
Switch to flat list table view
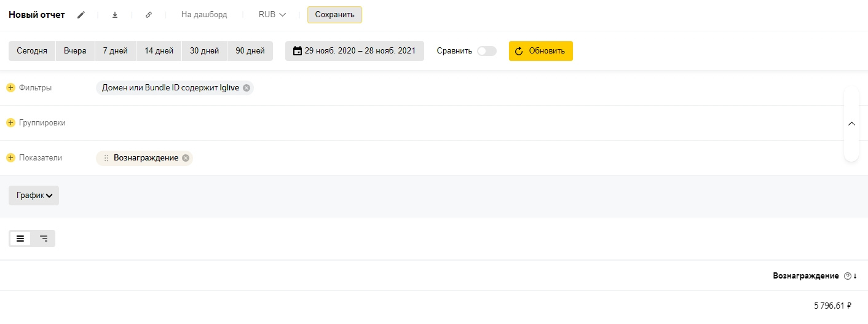(20, 239)
